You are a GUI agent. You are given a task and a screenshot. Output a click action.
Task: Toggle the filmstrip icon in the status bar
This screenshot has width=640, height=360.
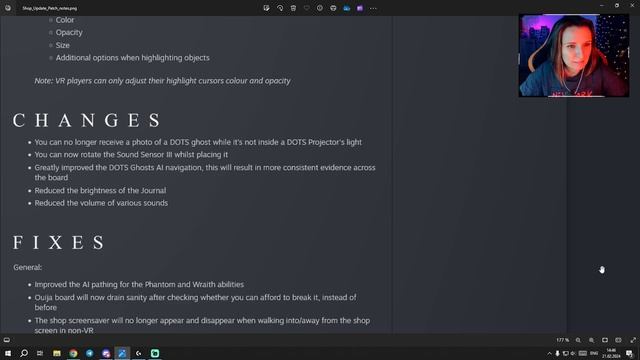(x=7, y=340)
